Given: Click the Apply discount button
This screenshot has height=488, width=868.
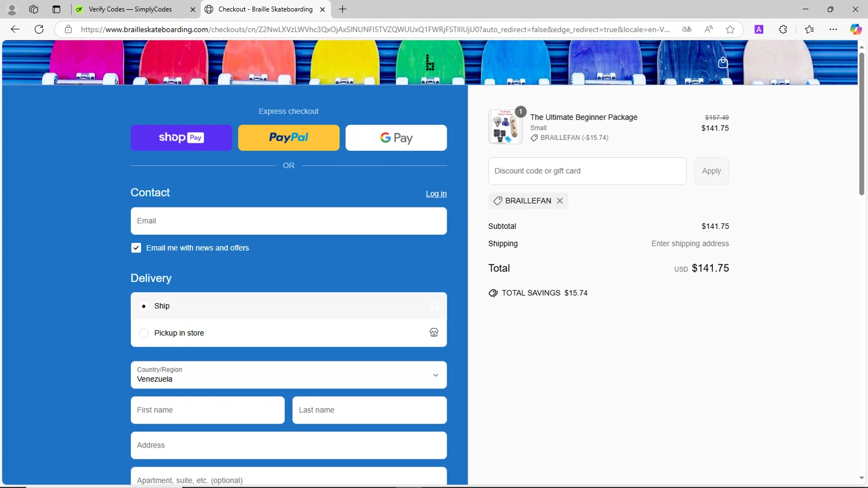Looking at the screenshot, I should click(712, 171).
